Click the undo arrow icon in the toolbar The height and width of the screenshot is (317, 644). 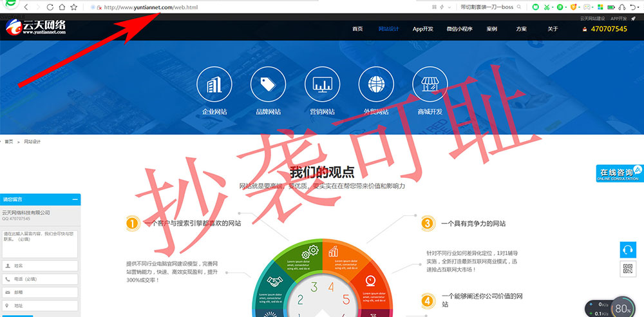(632, 7)
